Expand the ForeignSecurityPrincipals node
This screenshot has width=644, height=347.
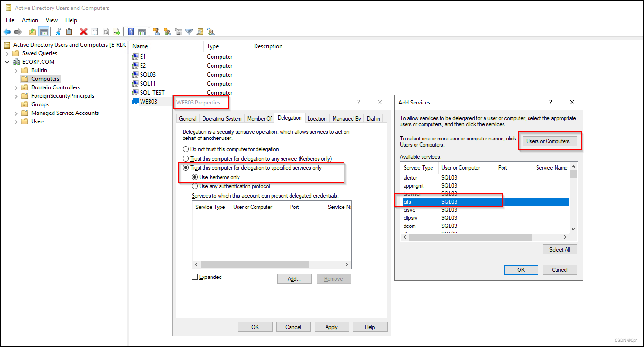pos(16,96)
